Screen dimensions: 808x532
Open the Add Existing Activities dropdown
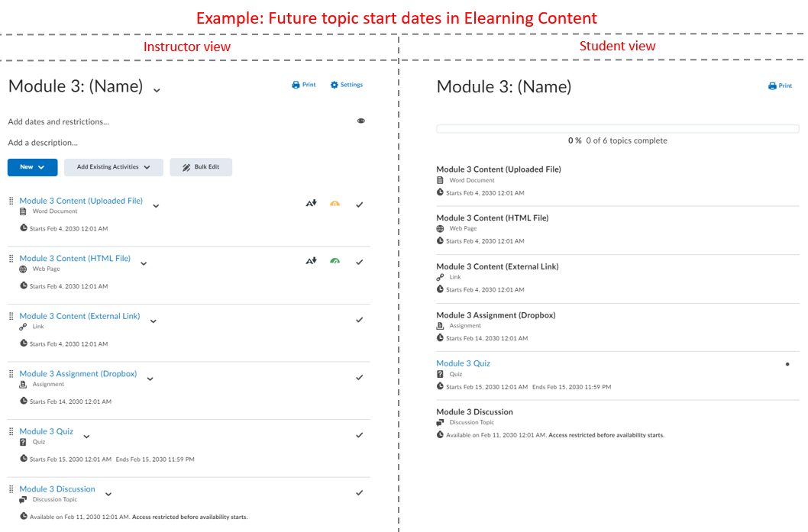click(113, 166)
